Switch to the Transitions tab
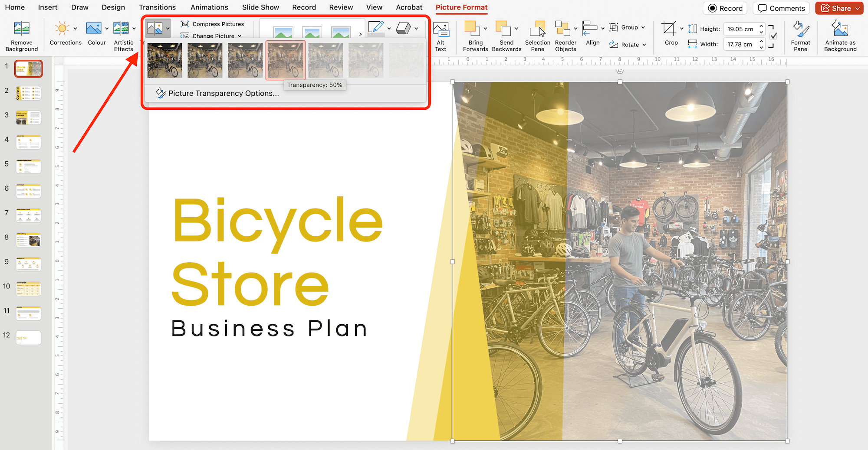Image resolution: width=868 pixels, height=450 pixels. (157, 7)
